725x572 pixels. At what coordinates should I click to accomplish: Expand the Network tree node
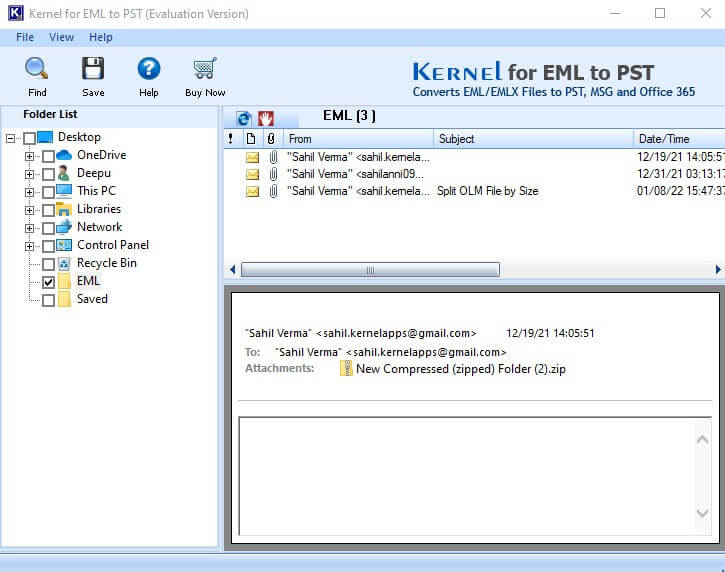coord(29,228)
